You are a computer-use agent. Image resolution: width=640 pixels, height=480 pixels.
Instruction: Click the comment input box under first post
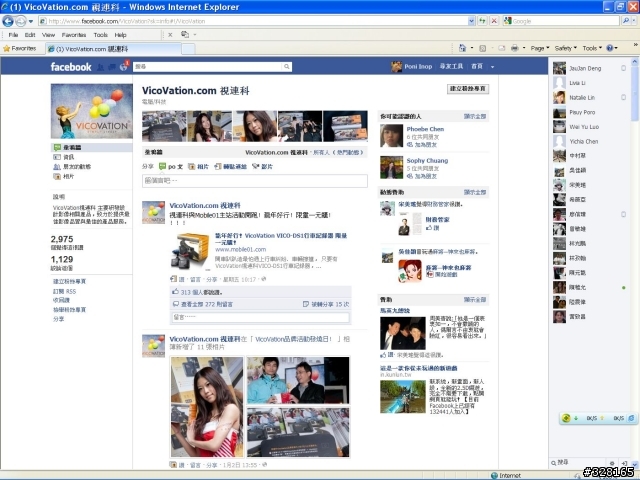[260, 317]
